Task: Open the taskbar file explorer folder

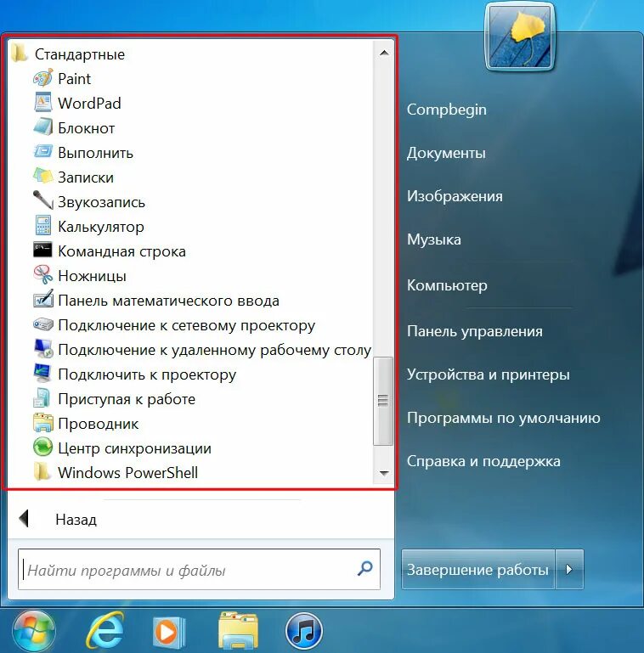Action: pyautogui.click(x=238, y=631)
